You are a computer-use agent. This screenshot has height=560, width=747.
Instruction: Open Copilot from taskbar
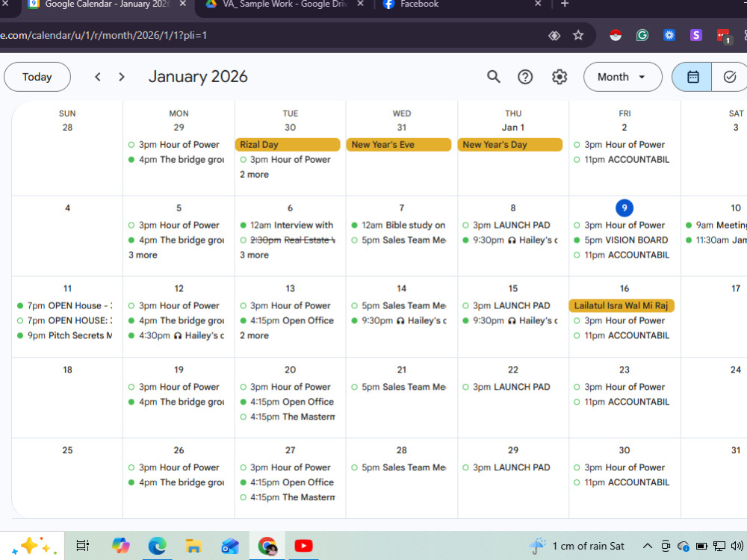point(120,546)
